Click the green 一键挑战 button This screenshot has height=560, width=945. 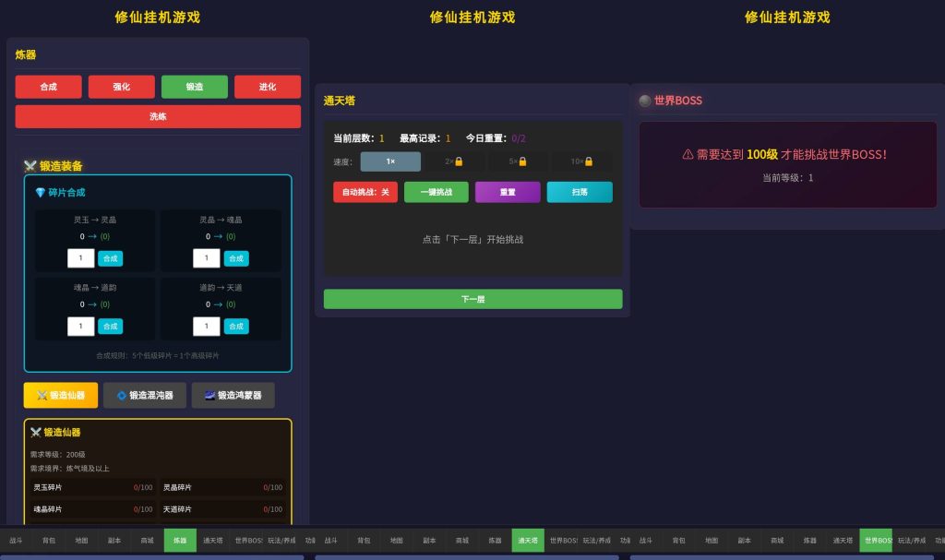437,192
